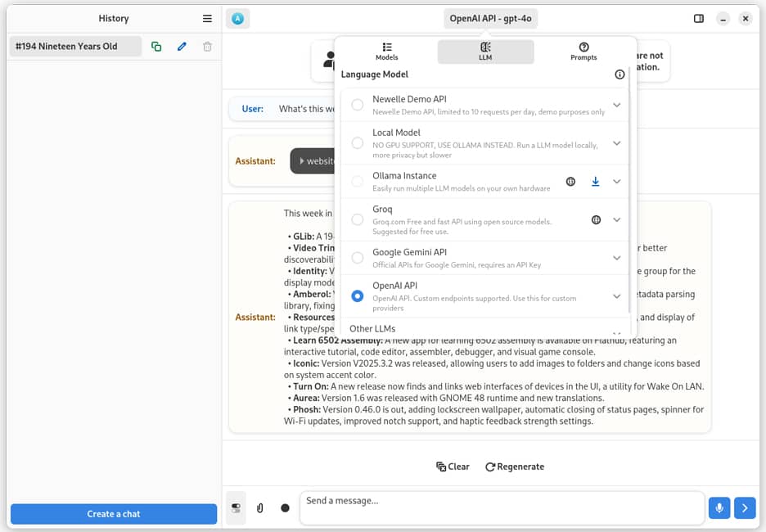Screen dimensions: 766x532
Task: Click the blue Newelle app icon
Action: coord(238,19)
